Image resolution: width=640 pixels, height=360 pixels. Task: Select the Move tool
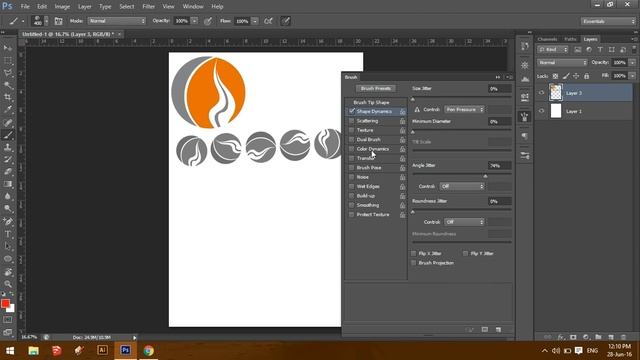(8, 48)
